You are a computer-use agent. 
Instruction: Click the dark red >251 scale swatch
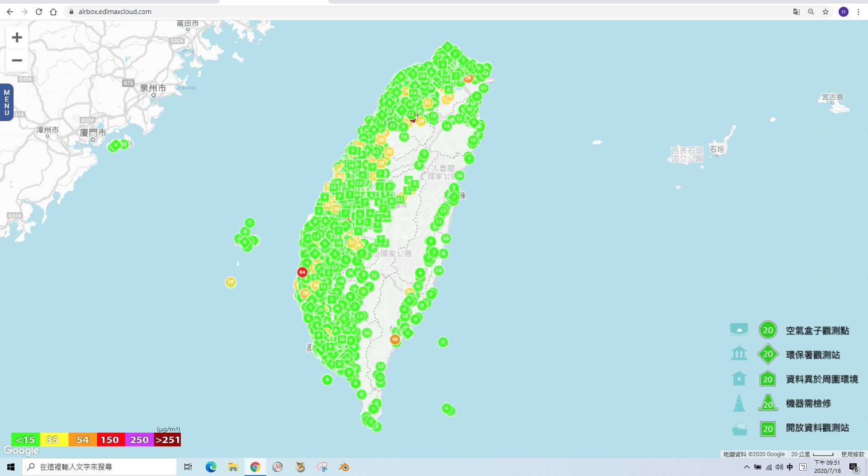[x=167, y=439]
